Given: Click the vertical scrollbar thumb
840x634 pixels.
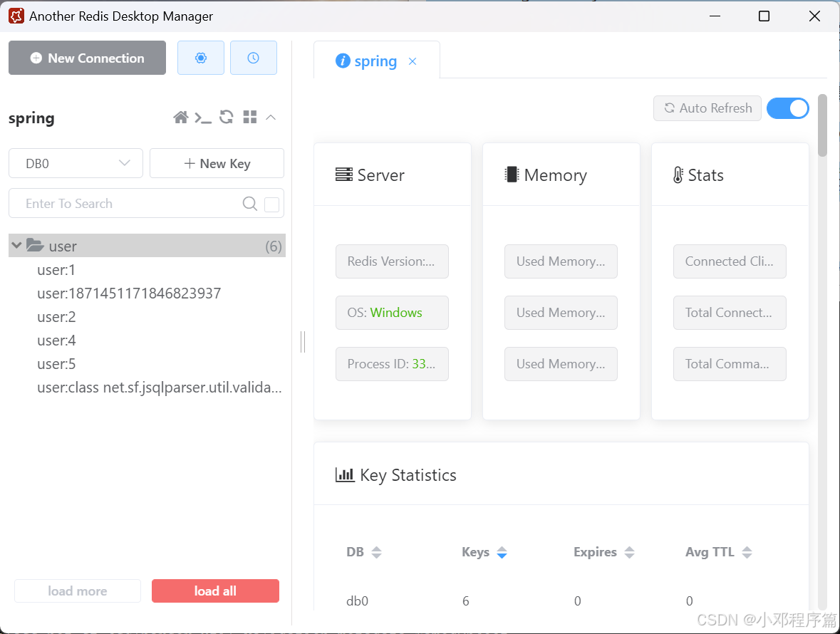Looking at the screenshot, I should (822, 126).
